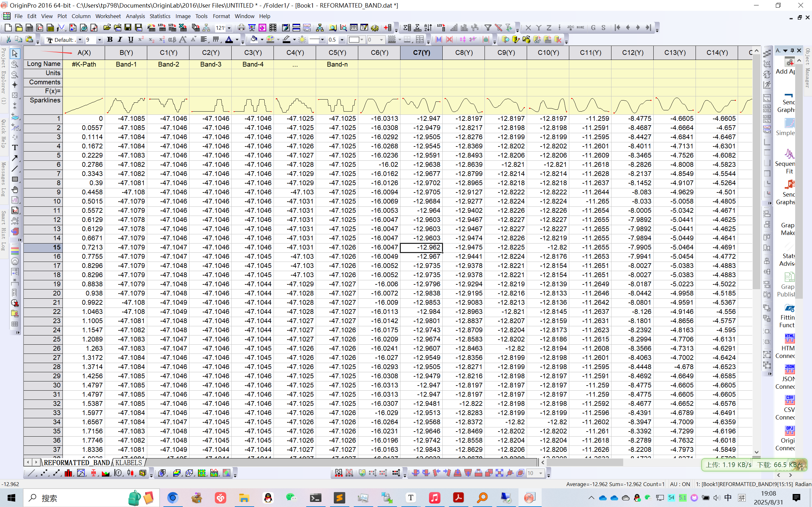The height and width of the screenshot is (507, 812).
Task: Click the Move to First arrow icon
Action: click(617, 28)
